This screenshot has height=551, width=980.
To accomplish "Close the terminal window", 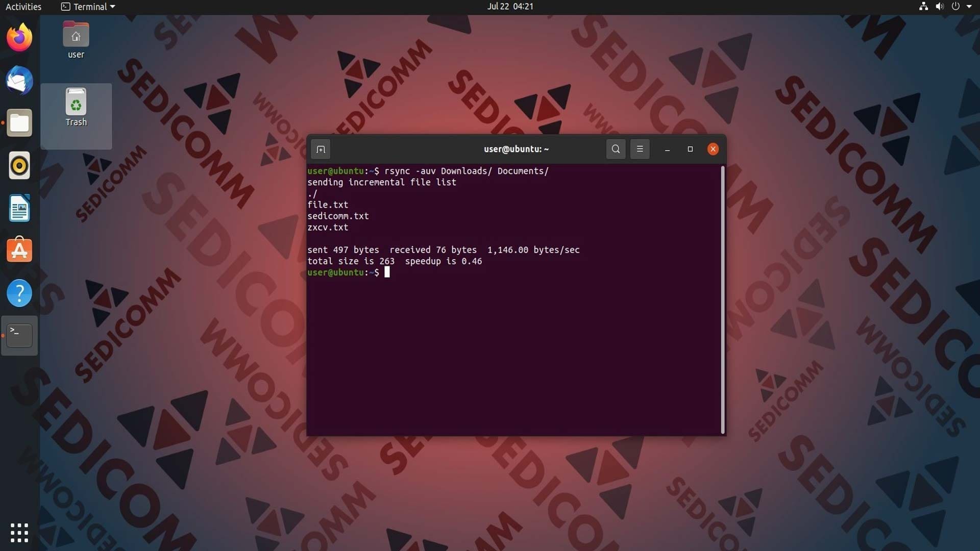I will (x=713, y=149).
